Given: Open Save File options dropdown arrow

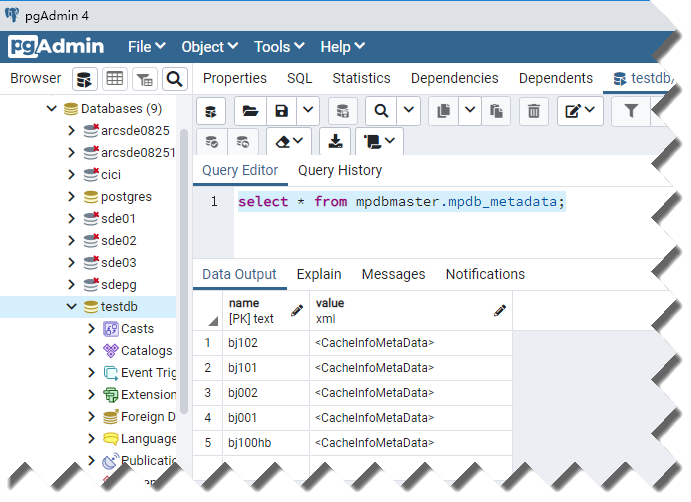Looking at the screenshot, I should [308, 111].
